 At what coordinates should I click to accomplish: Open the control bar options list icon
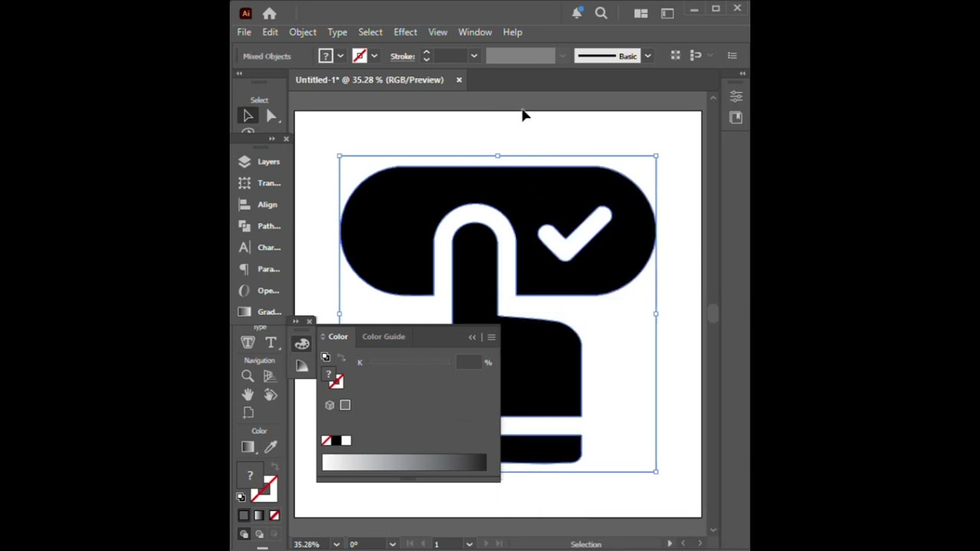[x=732, y=55]
